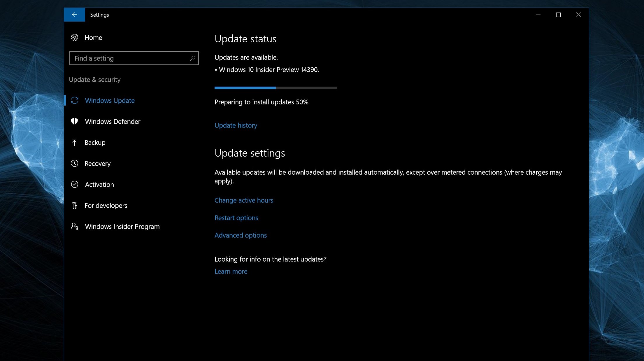
Task: Open Restart options
Action: (236, 218)
